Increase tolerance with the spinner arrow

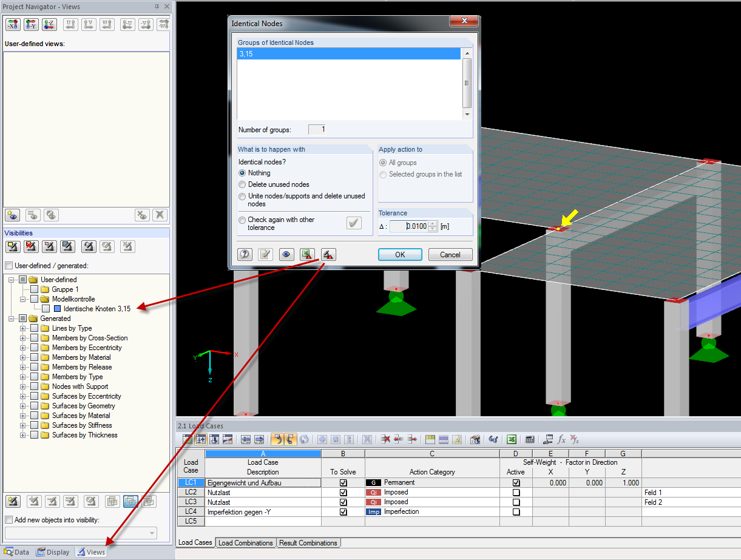tap(432, 223)
